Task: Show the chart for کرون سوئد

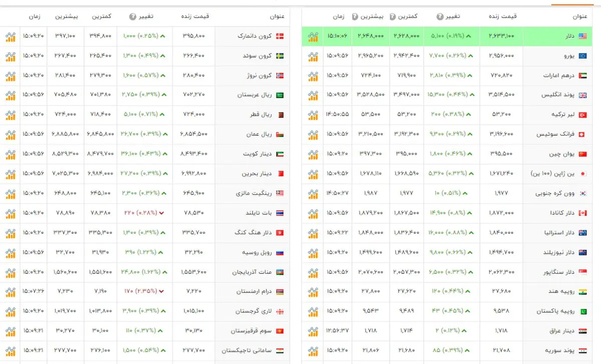Action: point(11,56)
